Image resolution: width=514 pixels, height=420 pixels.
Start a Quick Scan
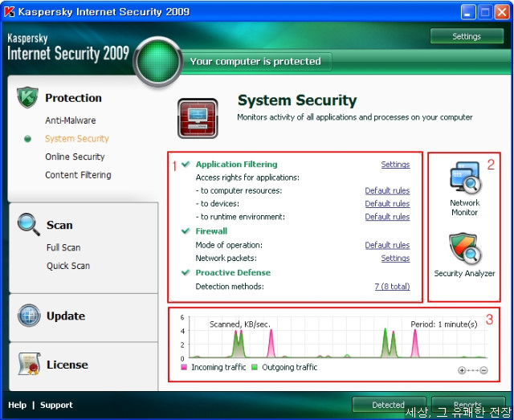(x=68, y=266)
